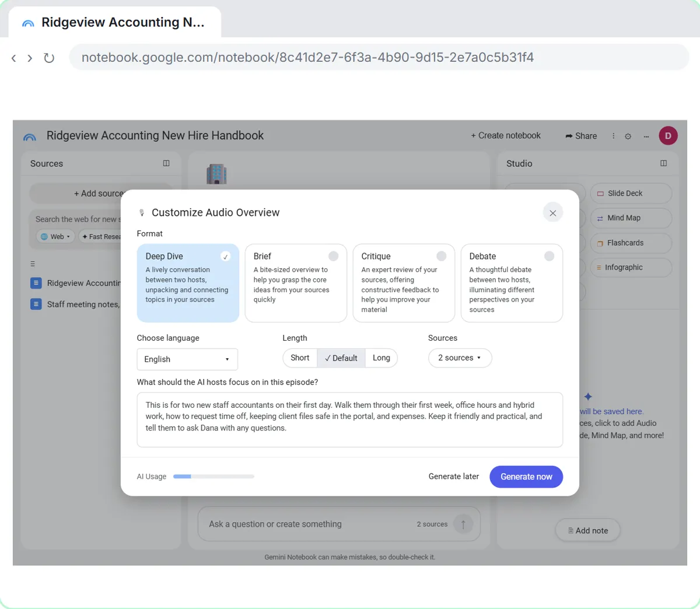Choose the Critique format option
Screen dimensions: 700x609
click(404, 283)
